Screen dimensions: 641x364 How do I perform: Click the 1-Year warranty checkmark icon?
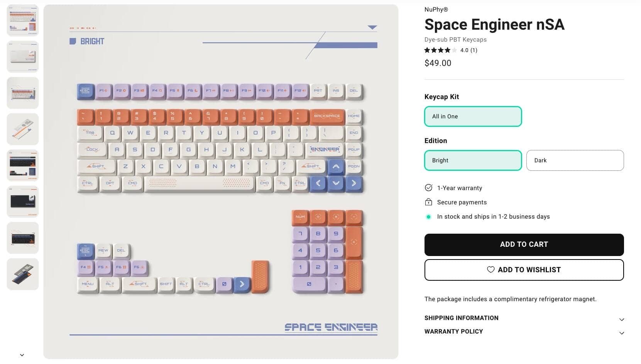coord(428,188)
